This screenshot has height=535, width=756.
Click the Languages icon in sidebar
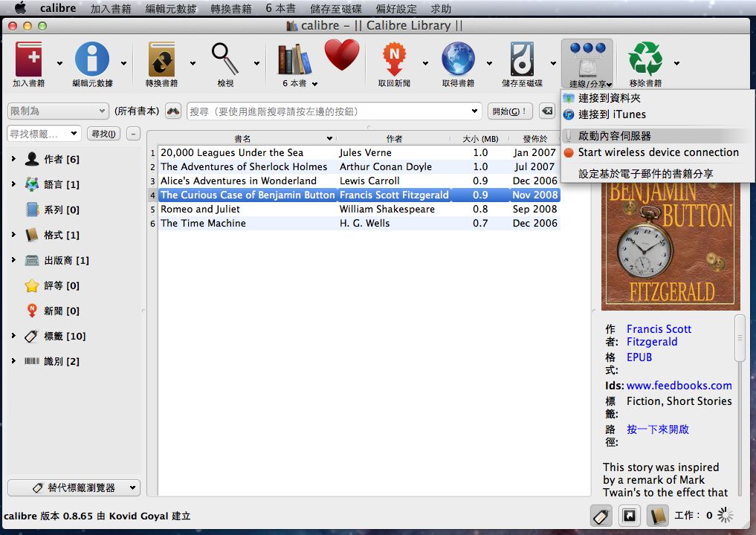32,184
